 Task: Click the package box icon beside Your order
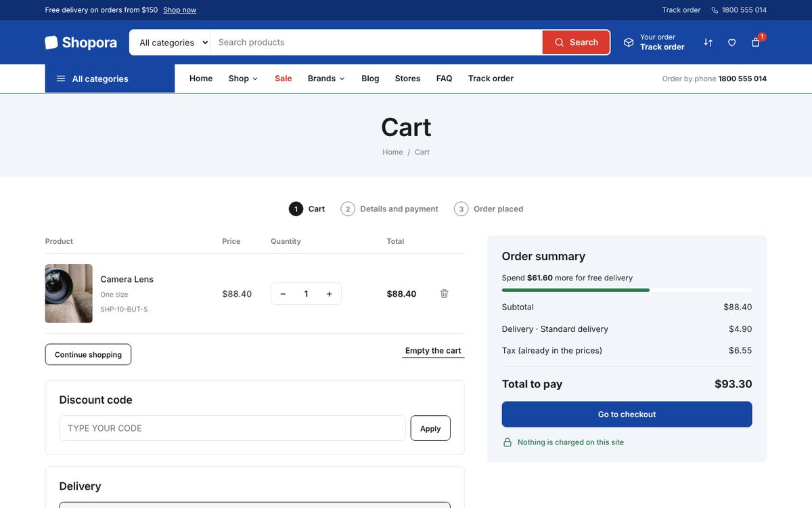pyautogui.click(x=629, y=42)
